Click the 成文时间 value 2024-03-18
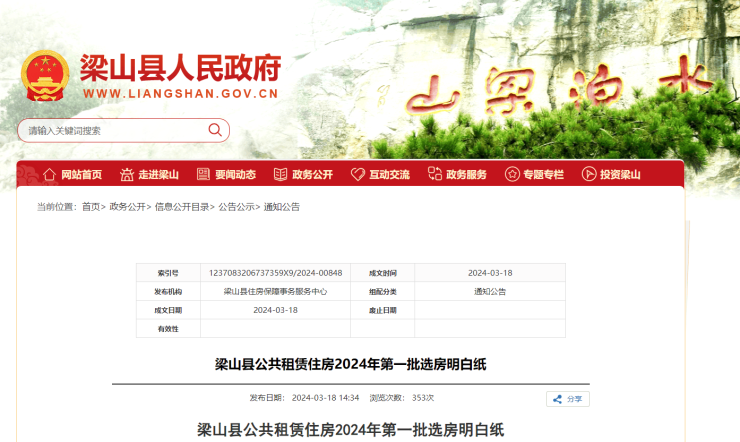 (490, 273)
